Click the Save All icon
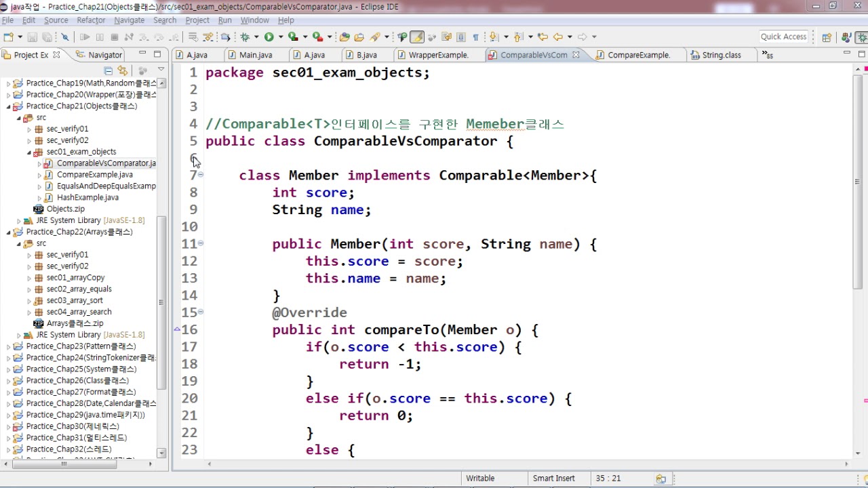868x488 pixels. (46, 37)
